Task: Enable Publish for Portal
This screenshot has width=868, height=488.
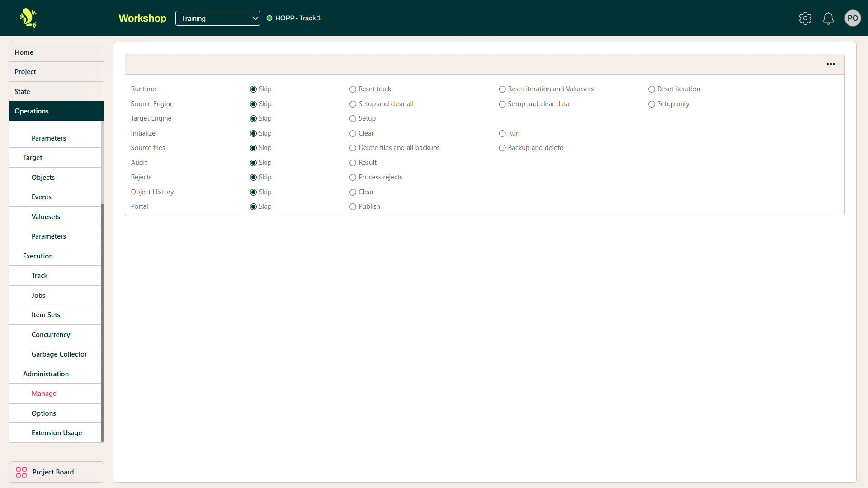Action: [353, 206]
